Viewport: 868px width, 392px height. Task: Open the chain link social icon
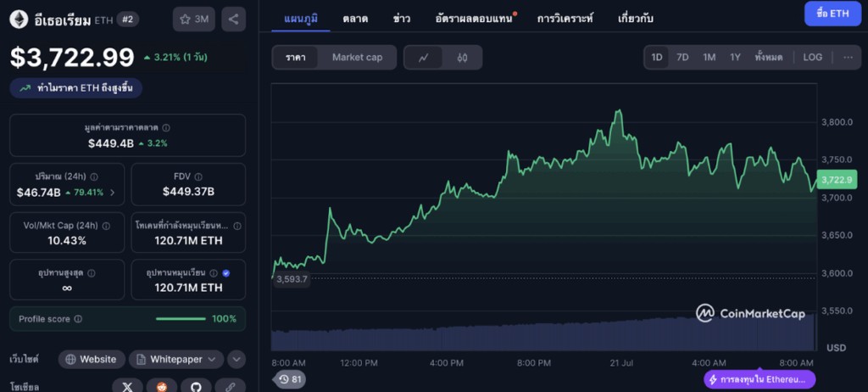coord(231,386)
